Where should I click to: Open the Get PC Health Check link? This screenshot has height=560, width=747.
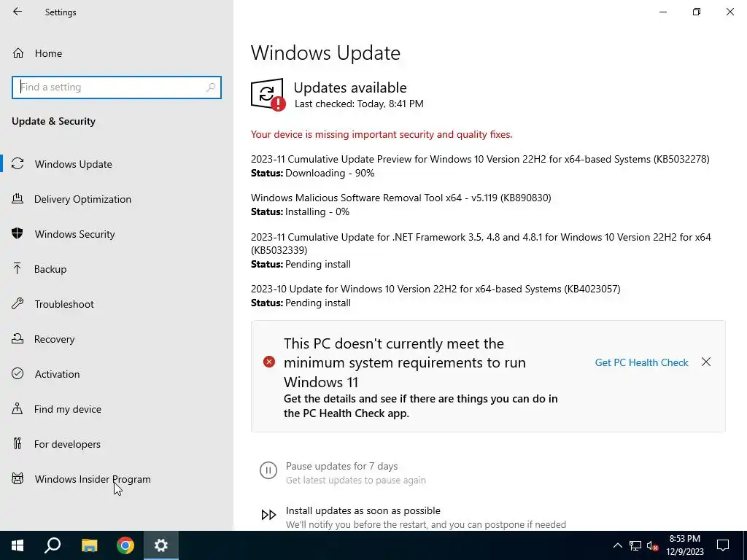641,362
